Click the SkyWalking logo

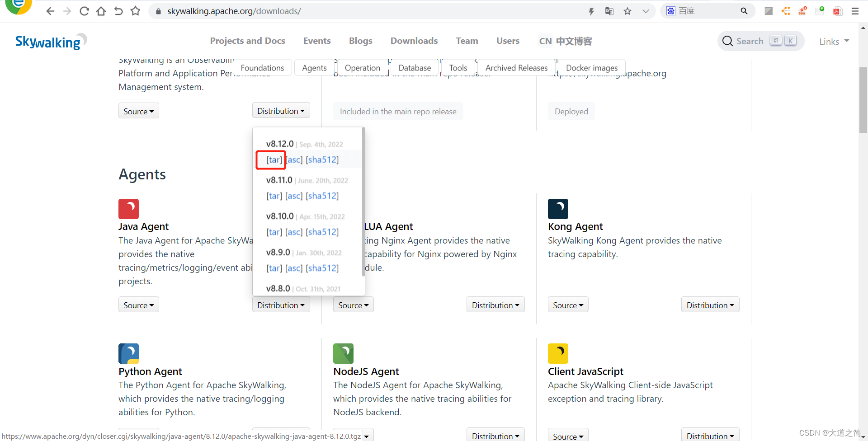pyautogui.click(x=51, y=42)
